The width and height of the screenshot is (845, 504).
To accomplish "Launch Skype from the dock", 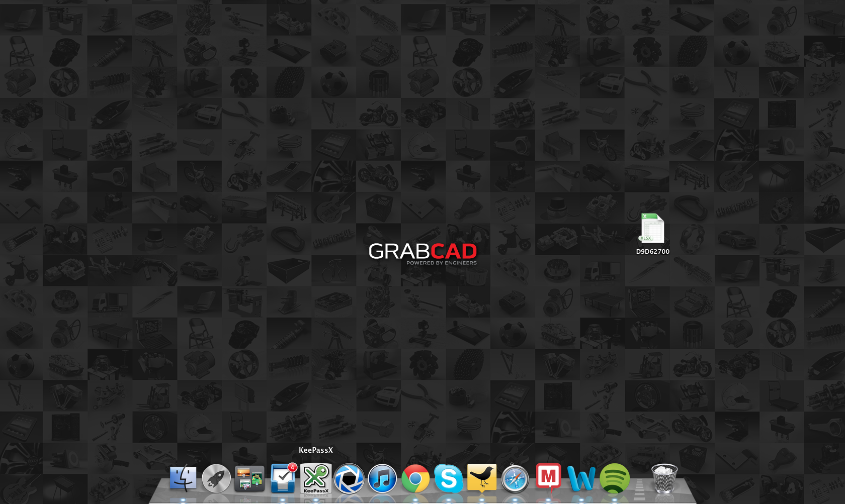I will tap(449, 478).
